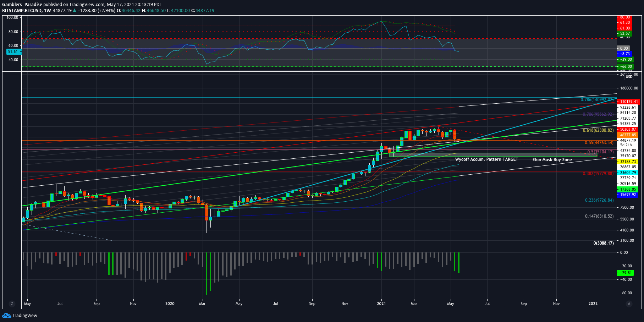Screen dimensions: 644x322
Task: Toggle the A auto-scale button at bottom right
Action: (x=629, y=304)
